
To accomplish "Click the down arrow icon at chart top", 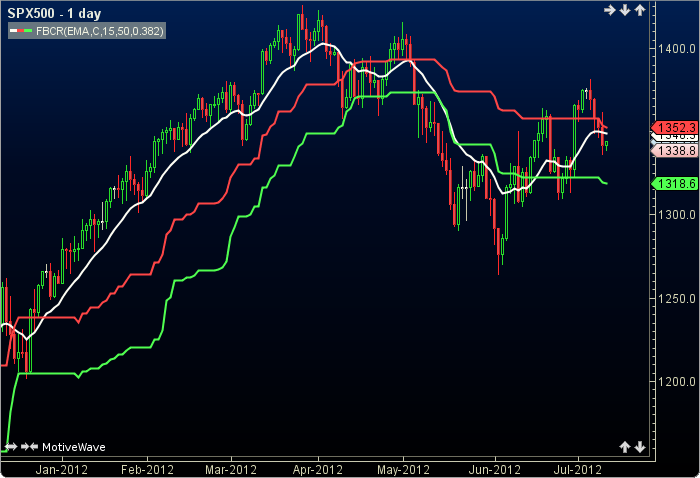I will (x=625, y=10).
